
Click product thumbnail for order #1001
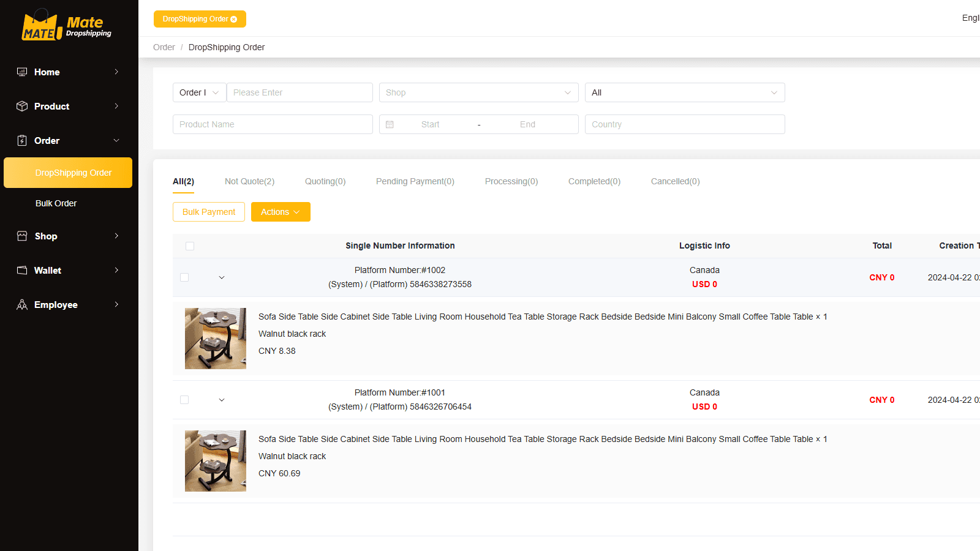[x=216, y=461]
